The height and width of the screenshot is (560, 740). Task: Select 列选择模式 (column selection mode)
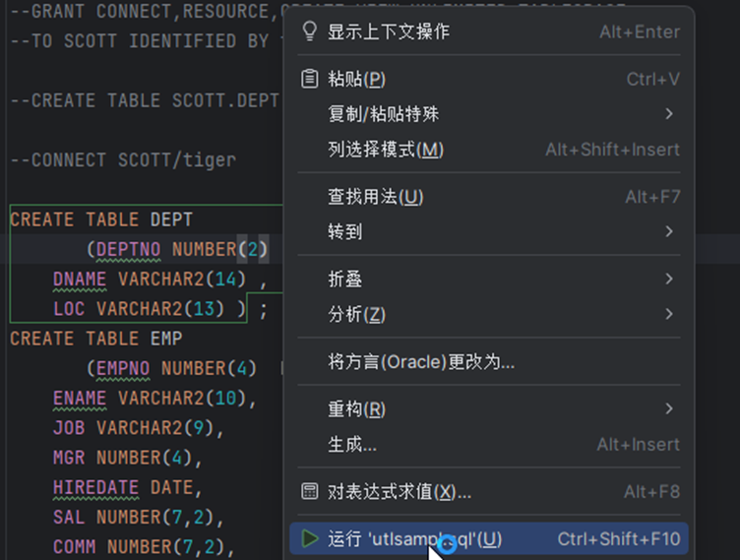[x=386, y=150]
